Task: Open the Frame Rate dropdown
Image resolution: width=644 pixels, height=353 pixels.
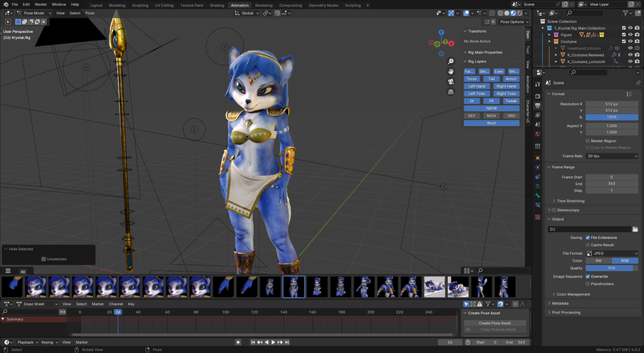Action: (612, 156)
